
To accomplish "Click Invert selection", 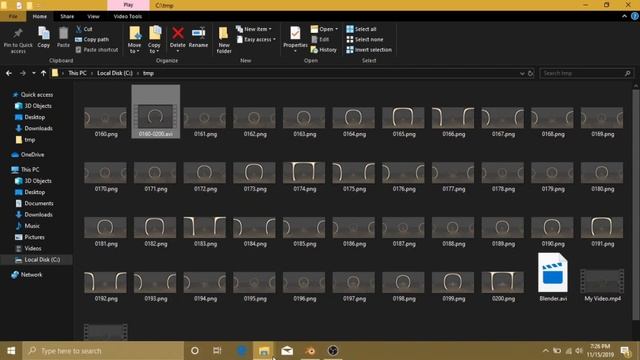I will [369, 49].
